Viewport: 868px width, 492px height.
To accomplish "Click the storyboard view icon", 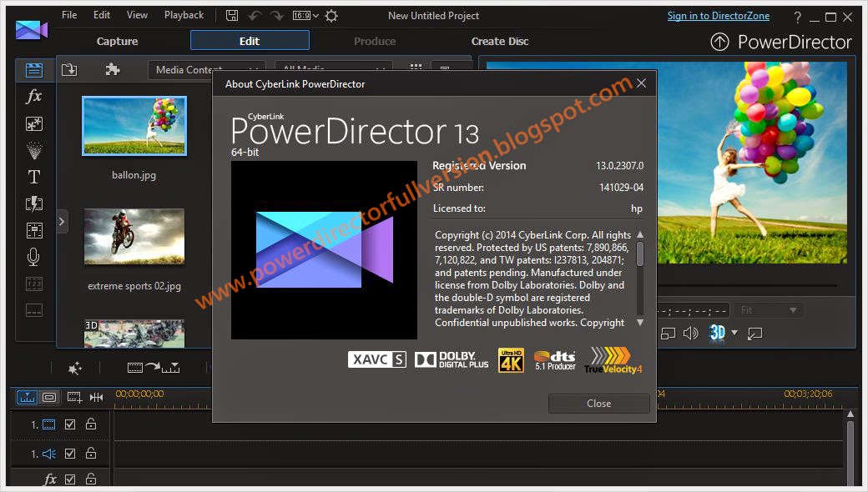I will 49,397.
